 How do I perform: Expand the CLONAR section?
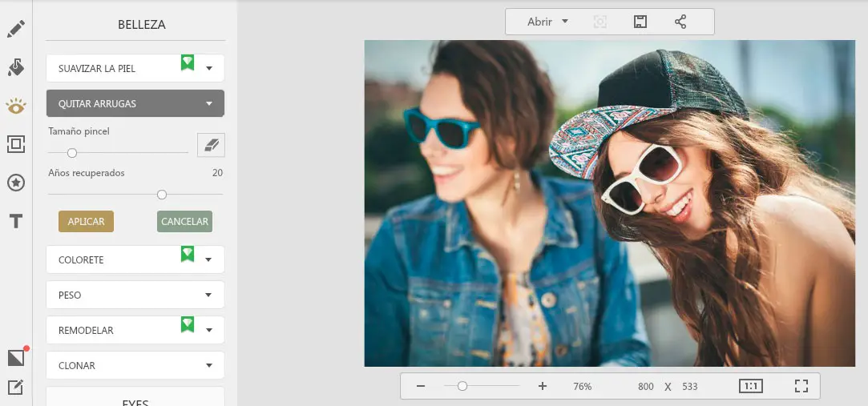(135, 366)
